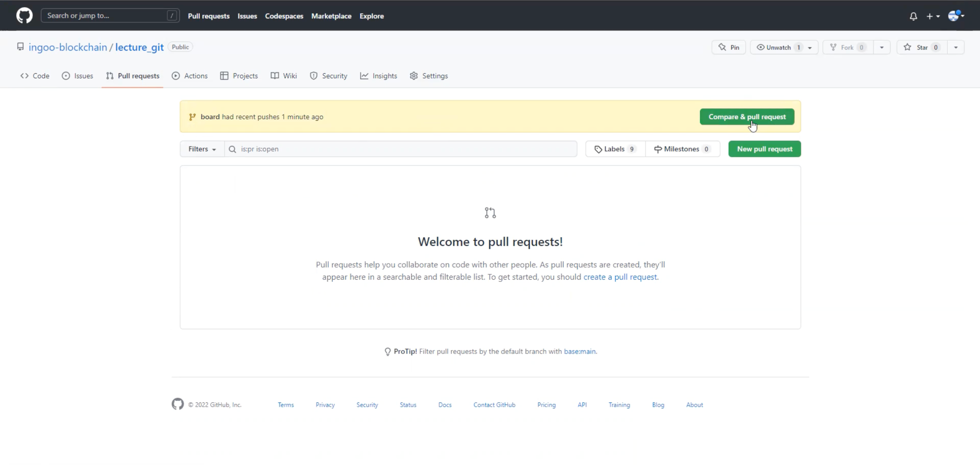Open the plus create-new dropdown
Viewport: 980px width, 465px height.
933,16
